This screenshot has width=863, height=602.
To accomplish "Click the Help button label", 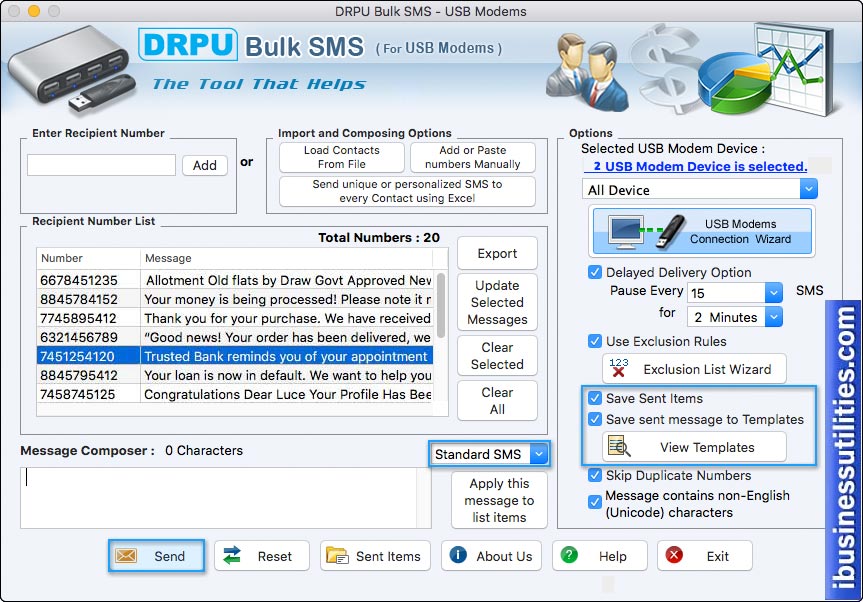I will coord(613,556).
